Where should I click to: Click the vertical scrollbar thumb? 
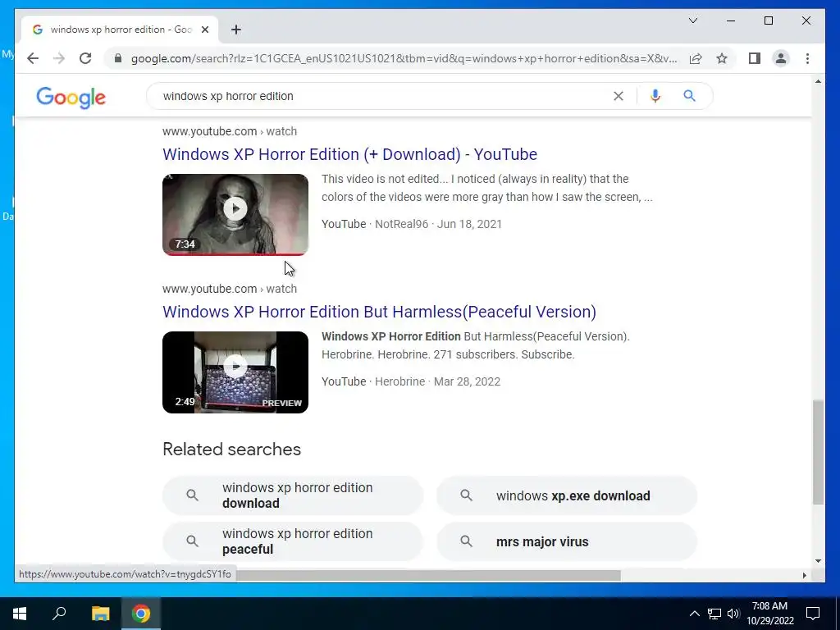tap(818, 452)
